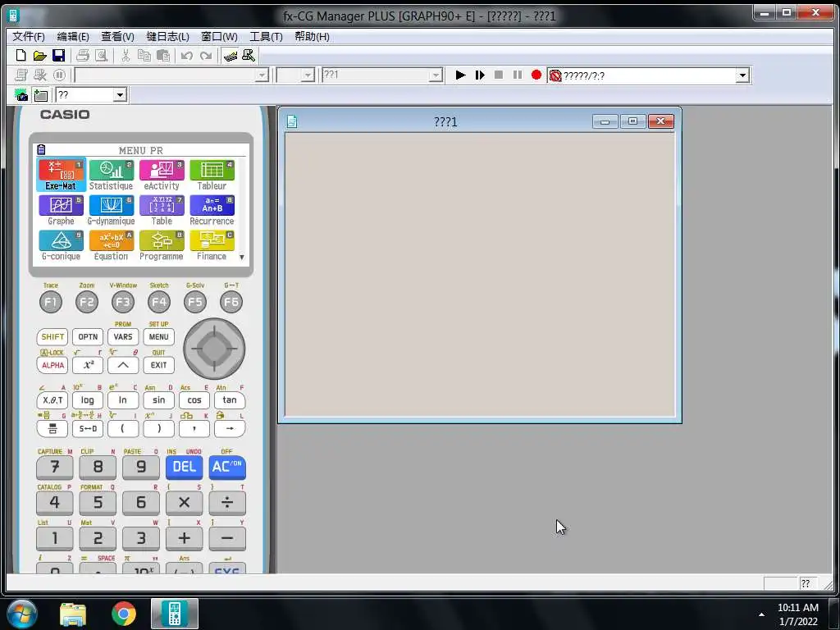Image resolution: width=840 pixels, height=630 pixels.
Task: Click the step playback button
Action: tap(479, 75)
